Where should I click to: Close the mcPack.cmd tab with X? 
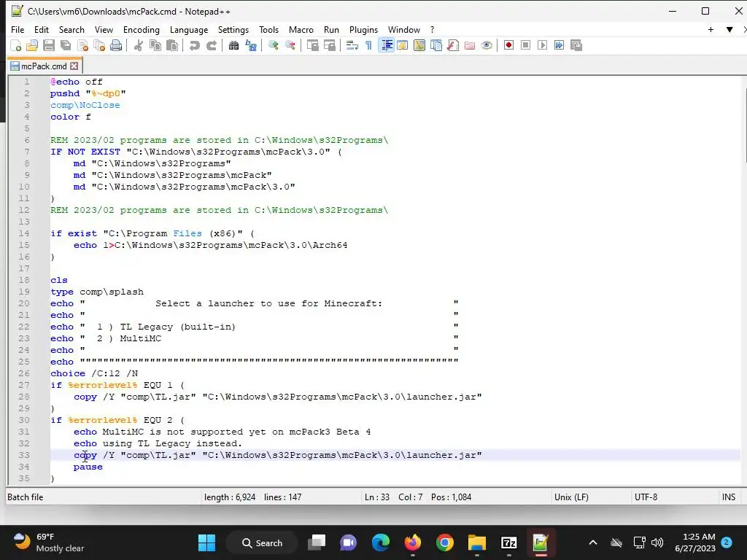click(x=74, y=66)
